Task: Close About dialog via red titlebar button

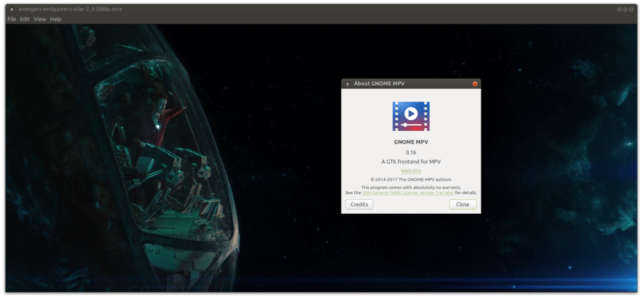Action: 475,84
